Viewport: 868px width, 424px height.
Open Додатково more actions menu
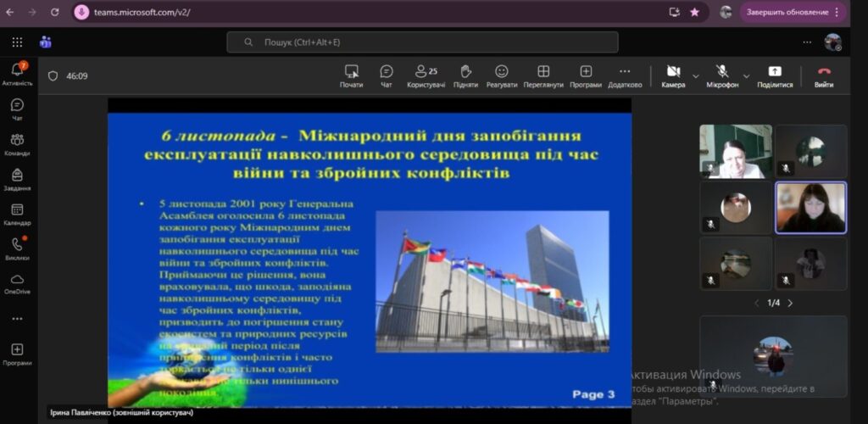tap(625, 75)
